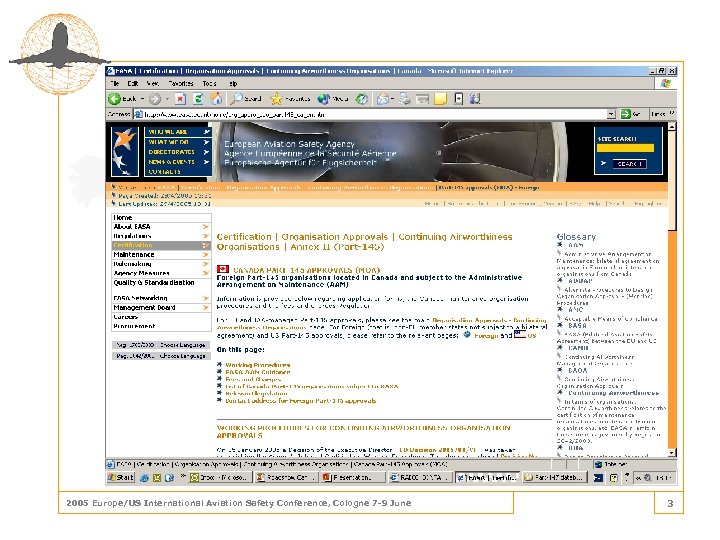Follow the Working Procedures link

[258, 365]
